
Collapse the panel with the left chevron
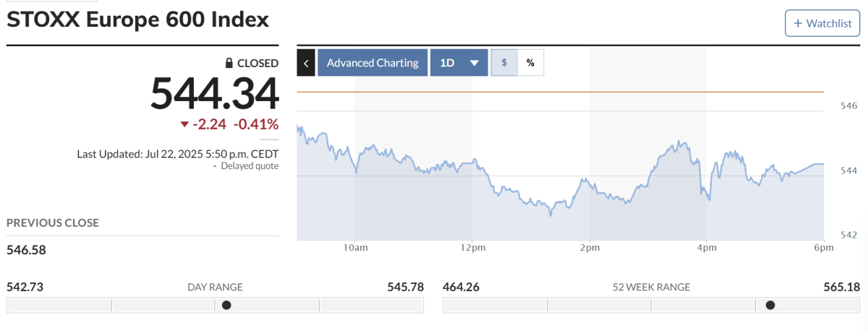[306, 63]
